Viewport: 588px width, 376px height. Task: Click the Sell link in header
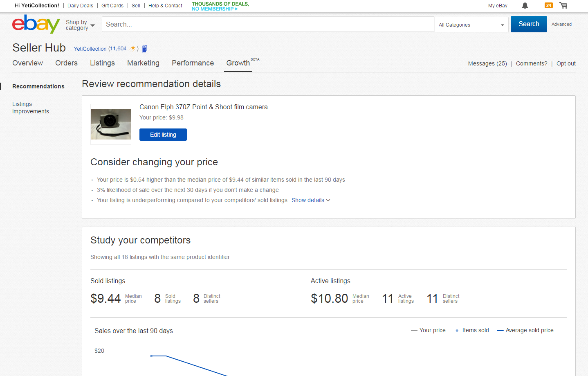[x=136, y=6]
